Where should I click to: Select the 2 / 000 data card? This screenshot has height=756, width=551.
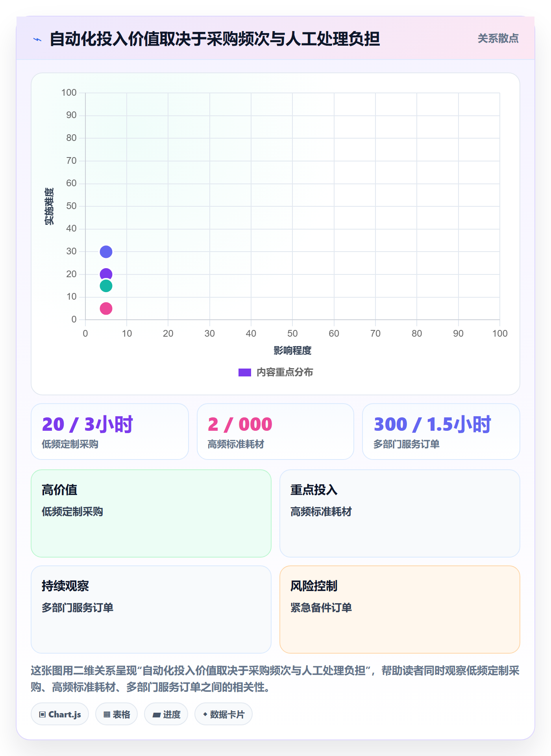[275, 432]
